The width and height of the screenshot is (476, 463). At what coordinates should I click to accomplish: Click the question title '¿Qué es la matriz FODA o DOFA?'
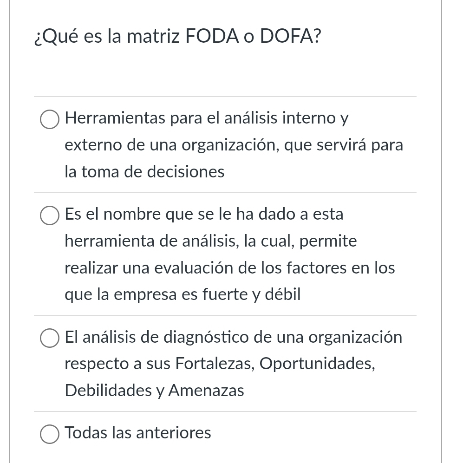(177, 36)
